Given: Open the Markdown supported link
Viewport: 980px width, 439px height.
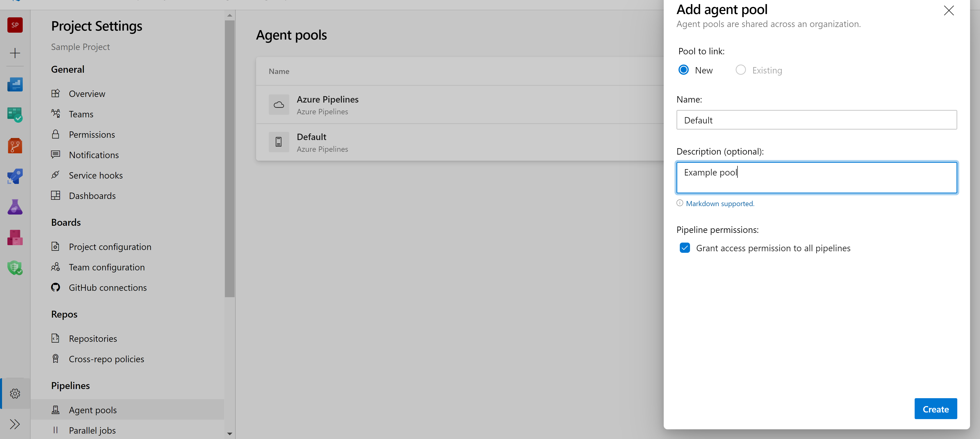Looking at the screenshot, I should click(720, 204).
